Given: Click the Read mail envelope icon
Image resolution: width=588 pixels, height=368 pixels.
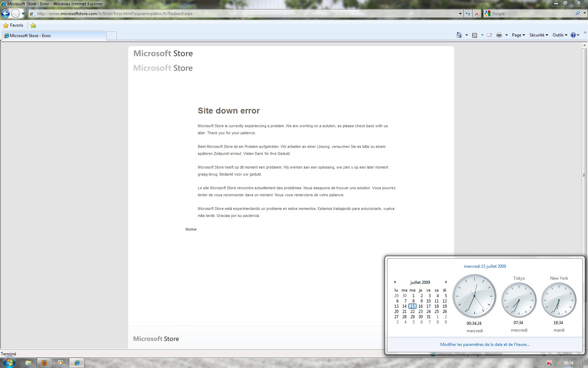Looking at the screenshot, I should (489, 35).
